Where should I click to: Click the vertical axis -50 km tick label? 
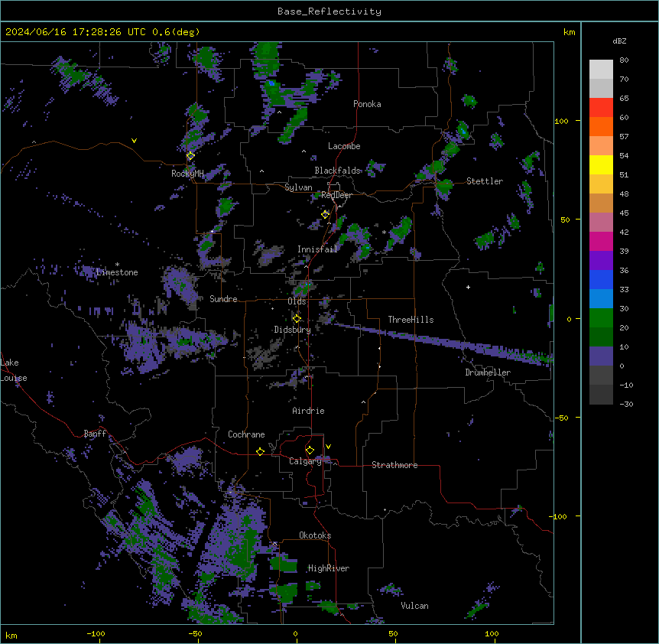click(561, 418)
